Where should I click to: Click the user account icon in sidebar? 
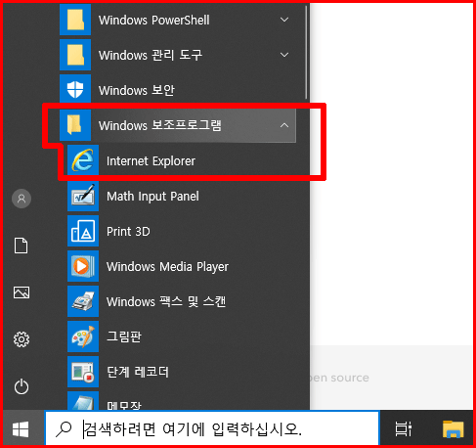pos(22,199)
